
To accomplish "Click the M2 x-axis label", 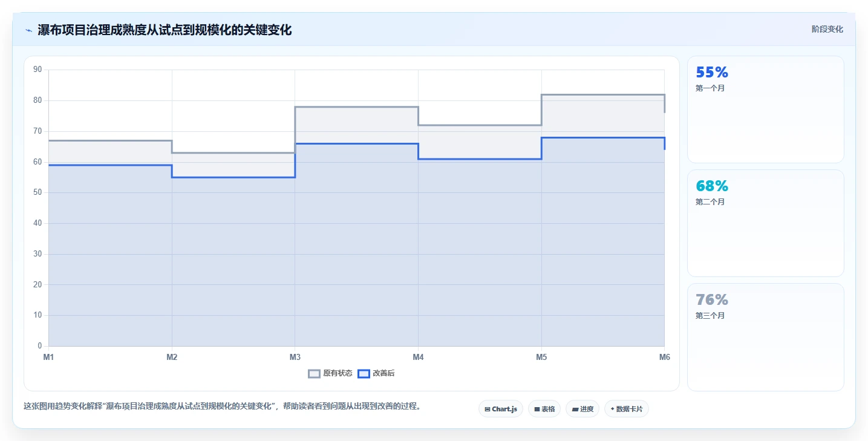I will pos(172,357).
